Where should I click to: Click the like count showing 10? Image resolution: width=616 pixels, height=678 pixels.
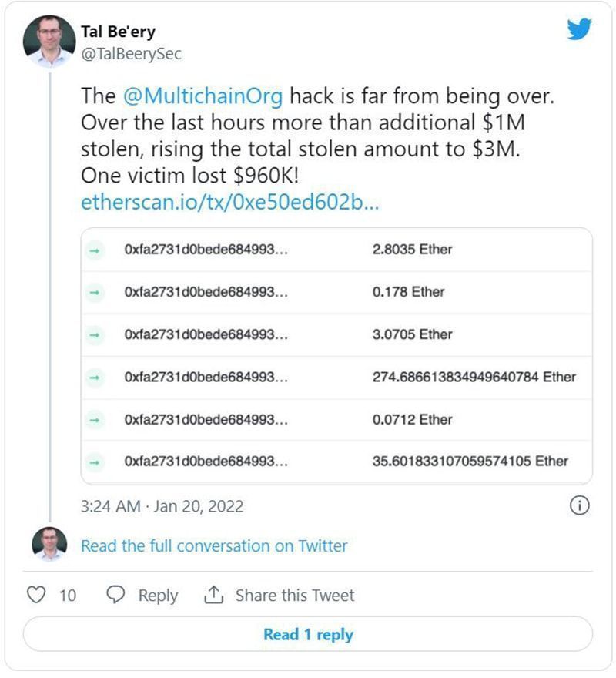pyautogui.click(x=66, y=595)
